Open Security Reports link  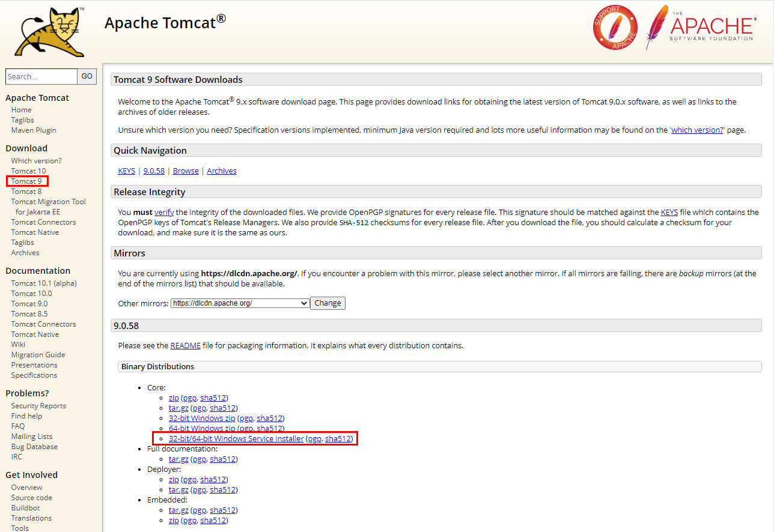[x=38, y=406]
